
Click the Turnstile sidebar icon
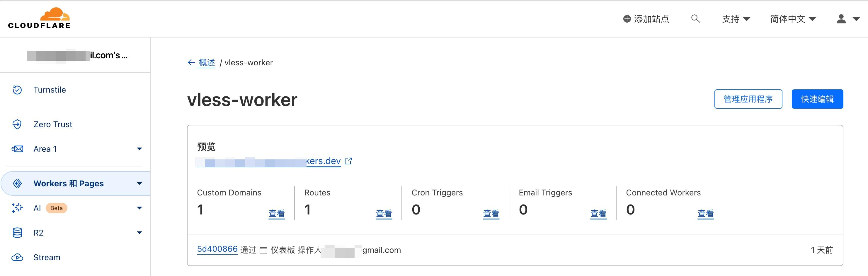17,90
